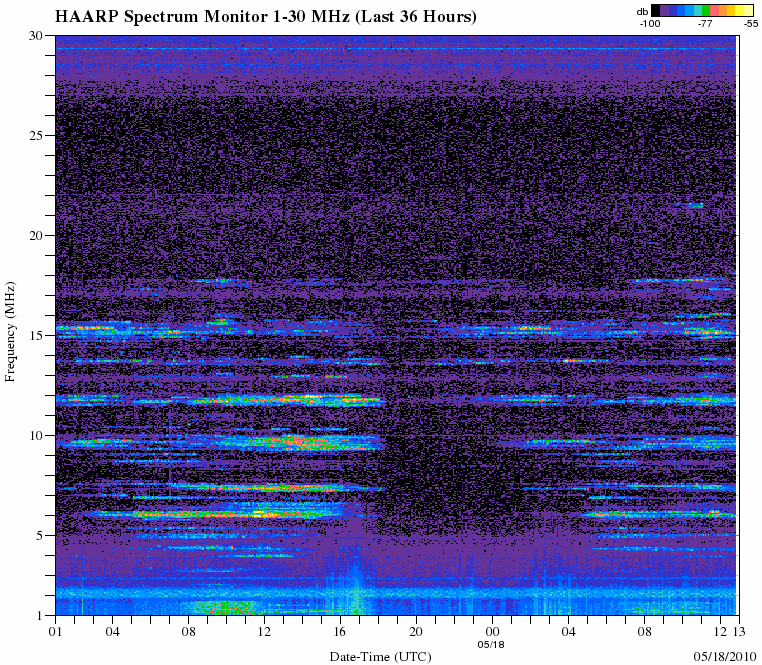Viewport: 762px width, 665px height.
Task: Click the small 05/18 date under the 00 label
Action: [x=491, y=645]
